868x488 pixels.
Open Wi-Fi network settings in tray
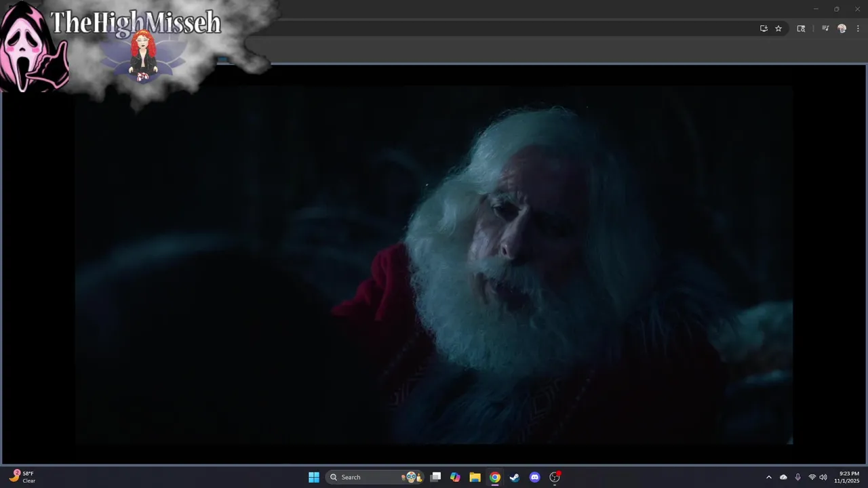click(812, 477)
